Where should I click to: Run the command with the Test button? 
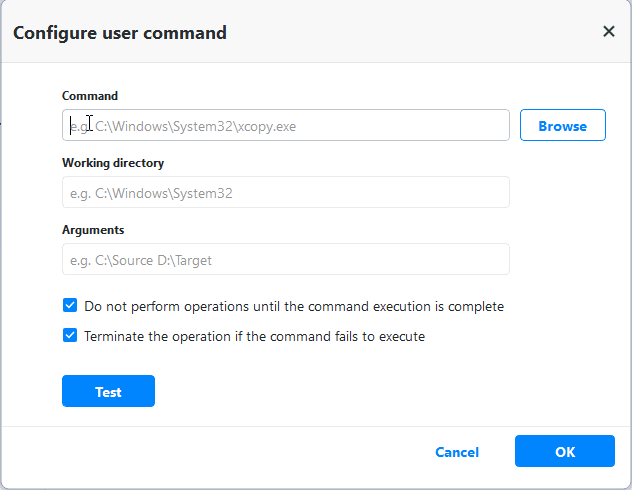coord(108,392)
